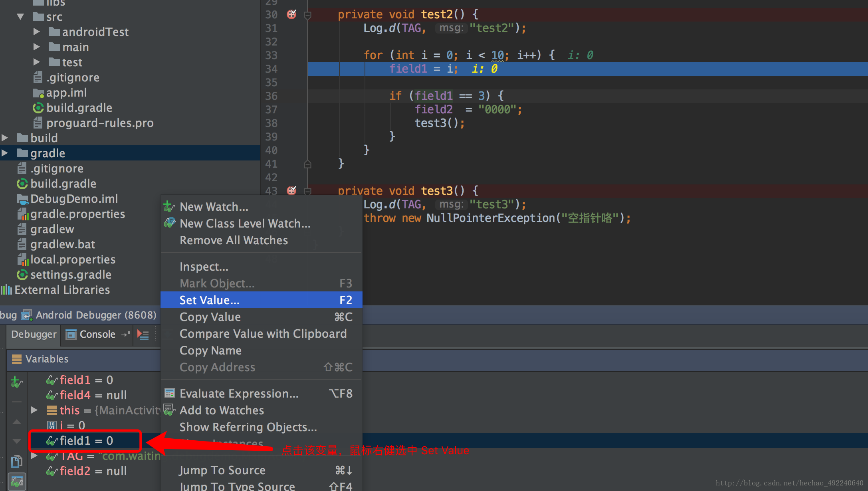This screenshot has width=868, height=491.
Task: Choose Add to Watches
Action: (x=262, y=410)
